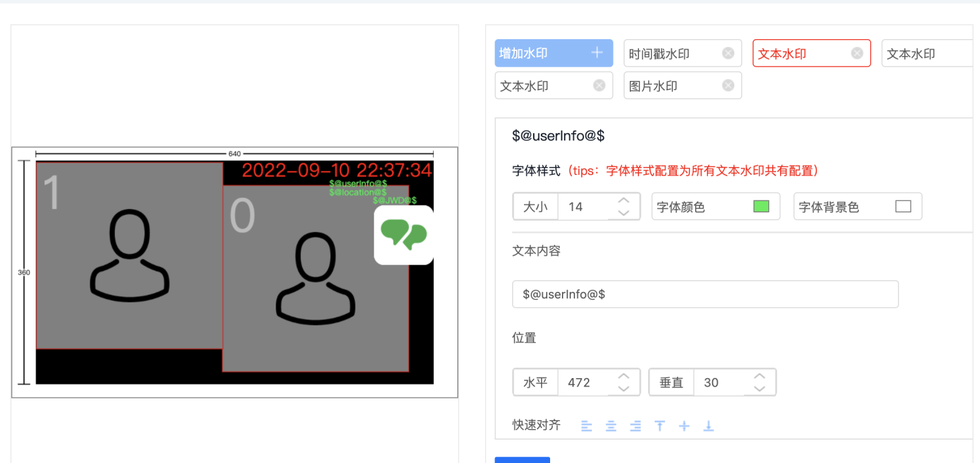980x463 pixels.
Task: Remove the selected red 文本水印 tag
Action: (x=857, y=54)
